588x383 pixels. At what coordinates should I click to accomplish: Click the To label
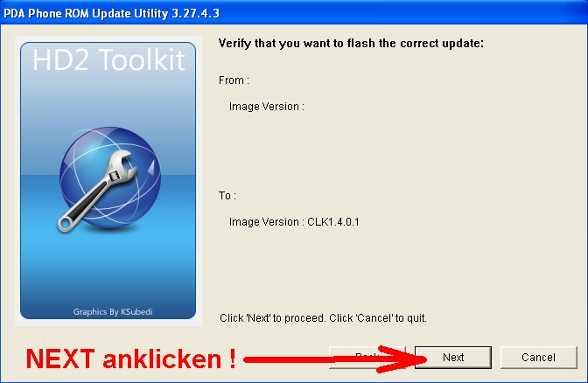coord(227,196)
